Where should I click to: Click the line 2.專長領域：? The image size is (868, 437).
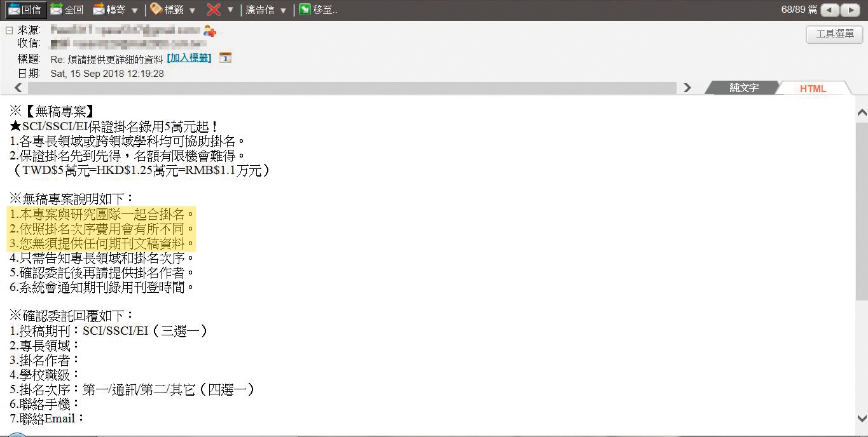coord(45,346)
